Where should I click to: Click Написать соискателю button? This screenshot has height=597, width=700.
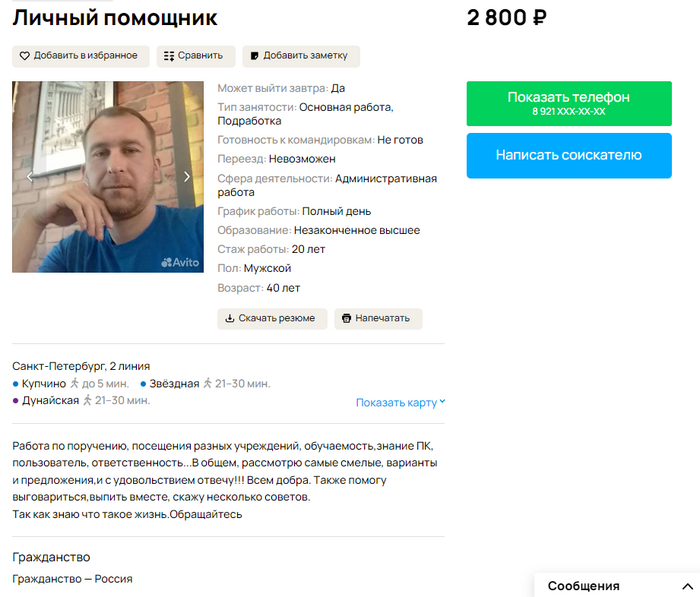coord(569,155)
